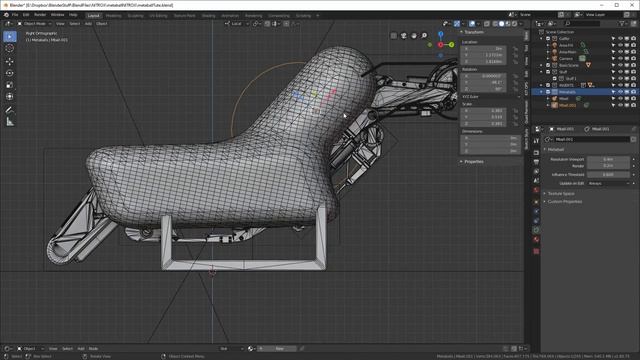The width and height of the screenshot is (640, 360).
Task: Open the viewport Add menu
Action: click(88, 24)
